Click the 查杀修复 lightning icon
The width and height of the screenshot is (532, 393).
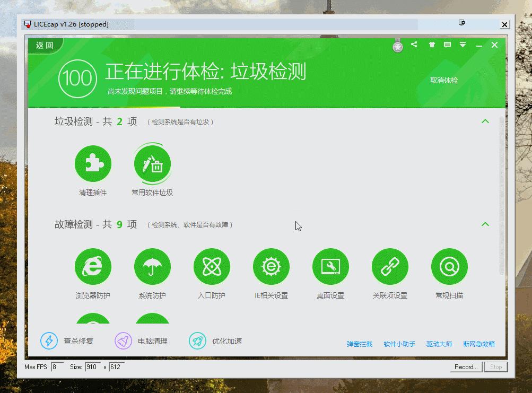49,340
